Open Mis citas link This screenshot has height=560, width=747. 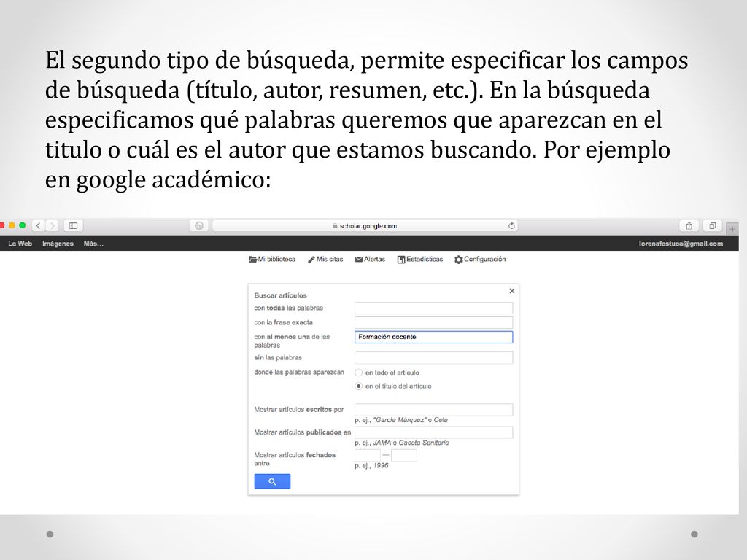point(325,259)
